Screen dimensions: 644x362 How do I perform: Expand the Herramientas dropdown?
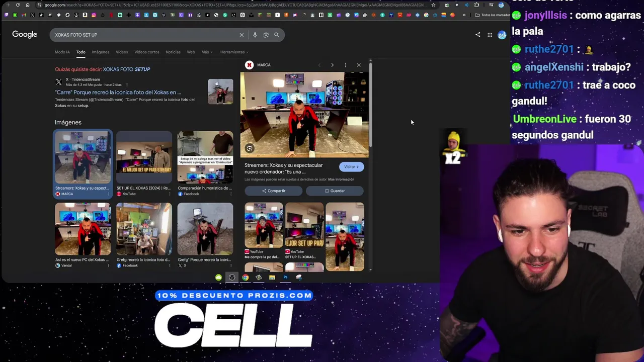click(234, 52)
